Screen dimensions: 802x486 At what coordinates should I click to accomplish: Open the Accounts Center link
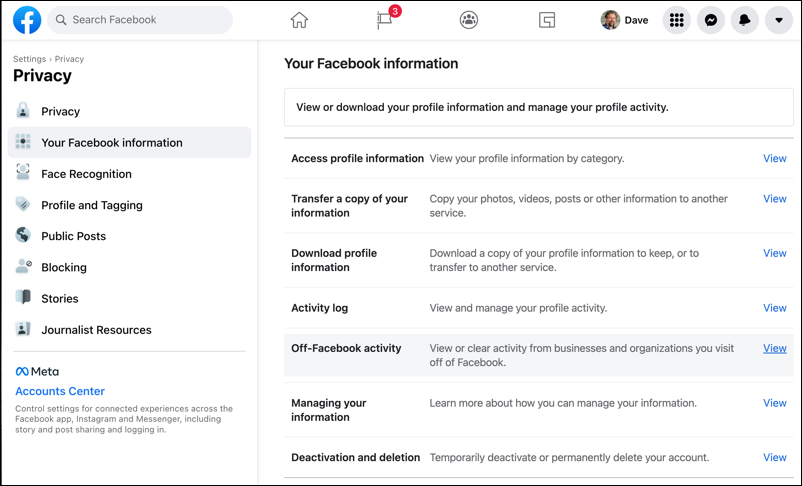pos(60,391)
